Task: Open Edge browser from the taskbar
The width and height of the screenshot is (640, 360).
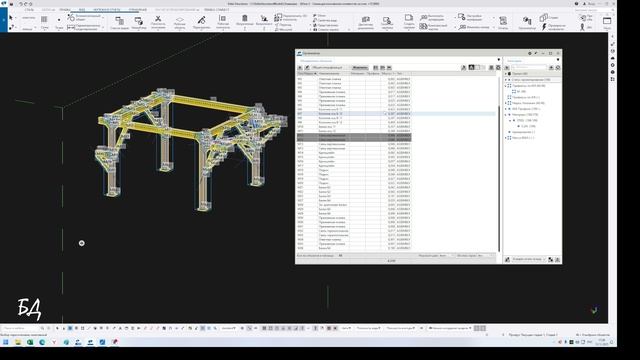Action: (42, 342)
